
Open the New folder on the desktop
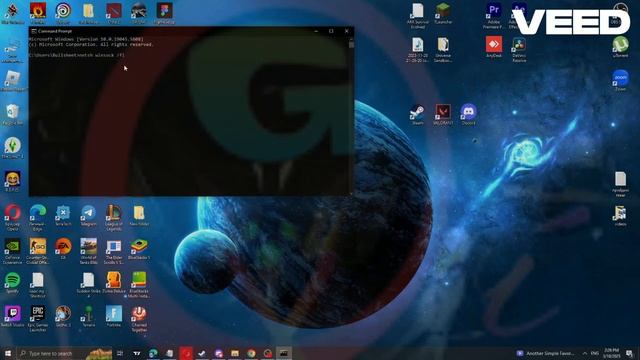[139, 216]
